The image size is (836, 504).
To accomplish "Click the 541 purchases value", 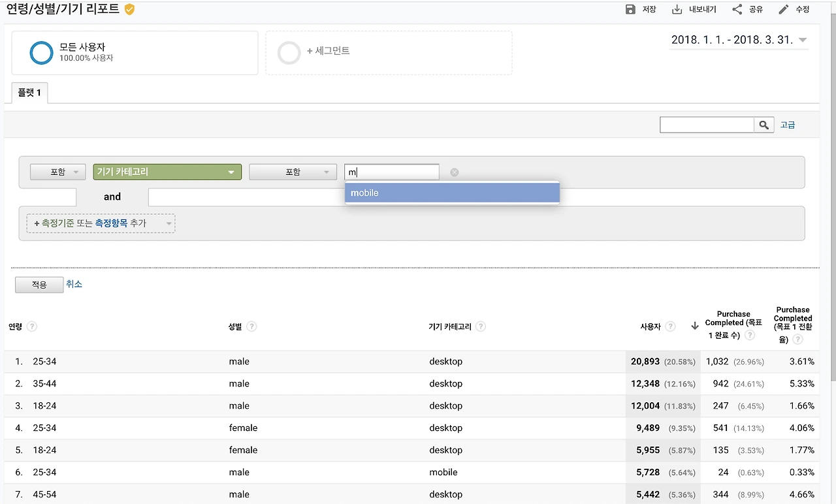I will click(x=721, y=428).
